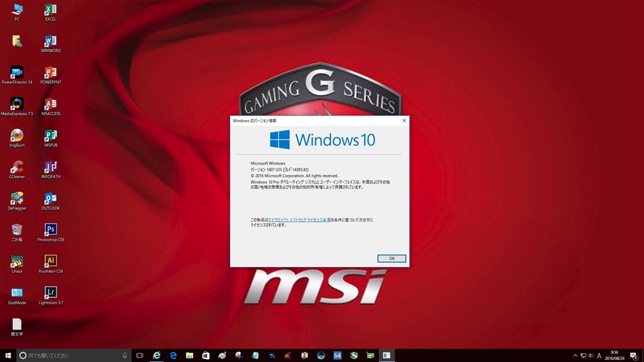Viewport: 644px width, 362px height.
Task: Close the Windows version information dialog
Action: [404, 120]
